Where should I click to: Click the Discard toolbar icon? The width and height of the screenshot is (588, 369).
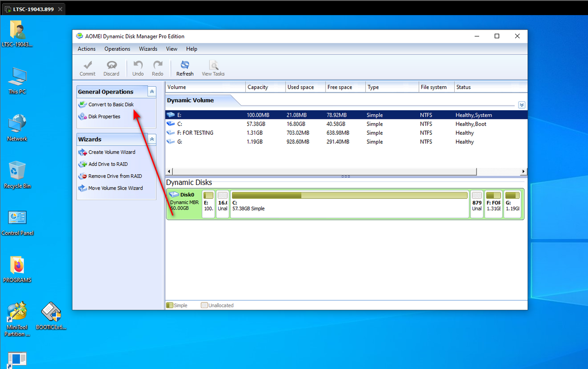[x=111, y=65]
